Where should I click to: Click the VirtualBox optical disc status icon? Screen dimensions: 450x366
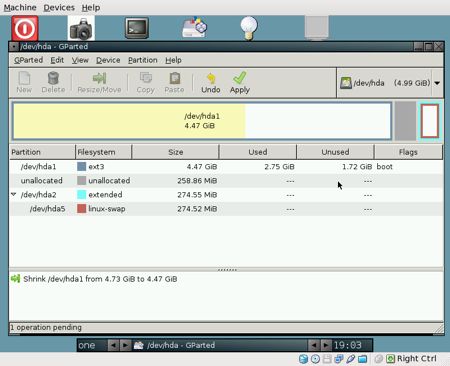point(315,359)
